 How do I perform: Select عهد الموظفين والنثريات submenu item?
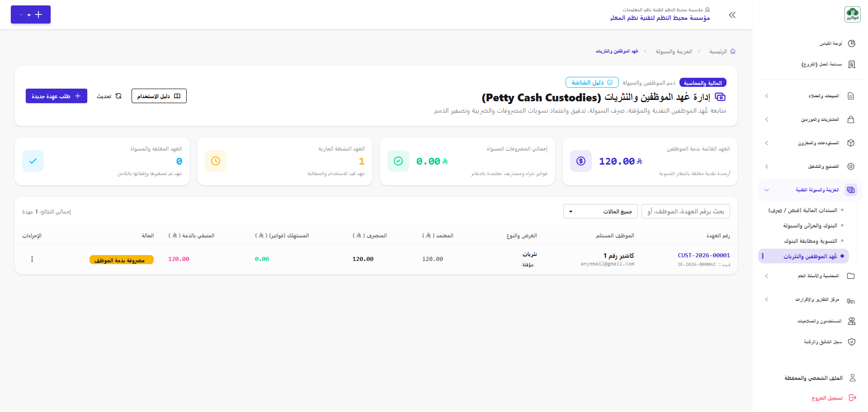tap(803, 256)
